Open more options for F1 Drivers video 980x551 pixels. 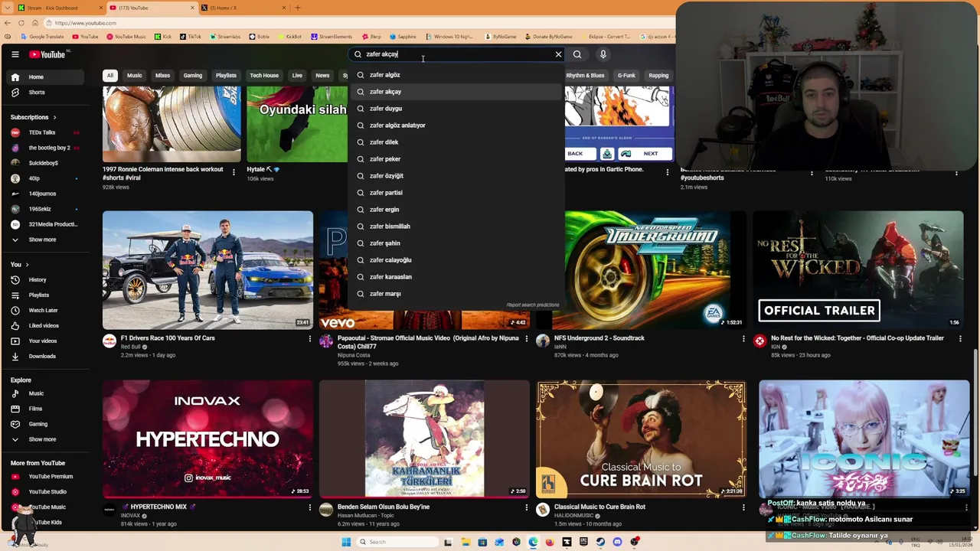coord(310,339)
